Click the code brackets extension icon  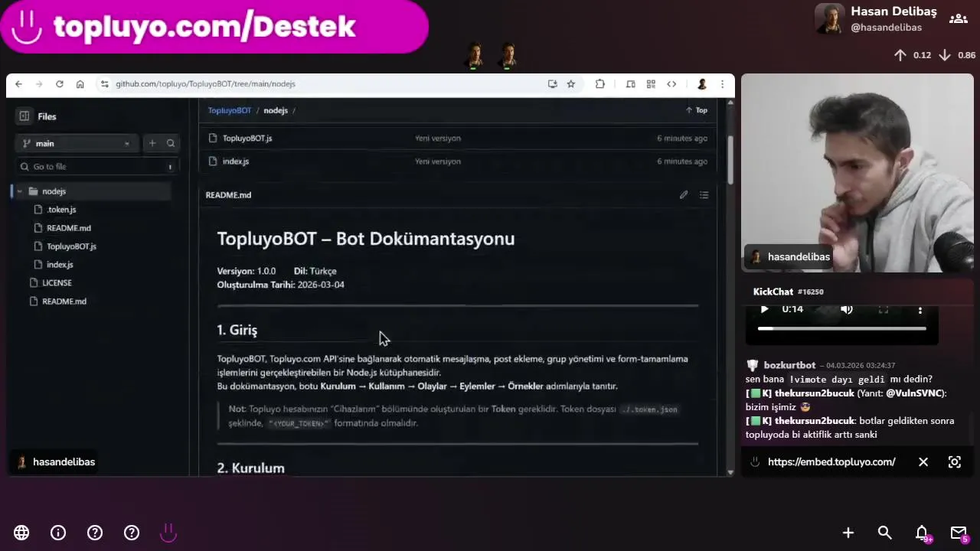point(671,84)
